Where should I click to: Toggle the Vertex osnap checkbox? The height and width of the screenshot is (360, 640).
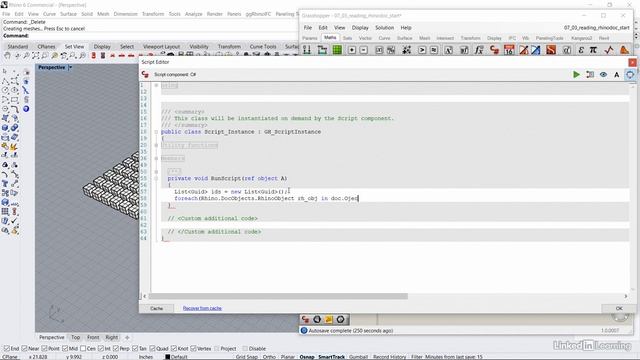coord(193,349)
